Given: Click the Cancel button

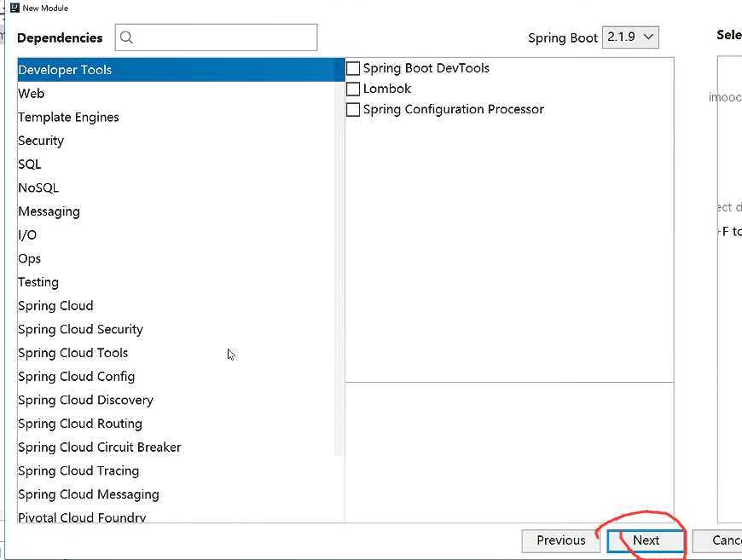Looking at the screenshot, I should point(717,540).
